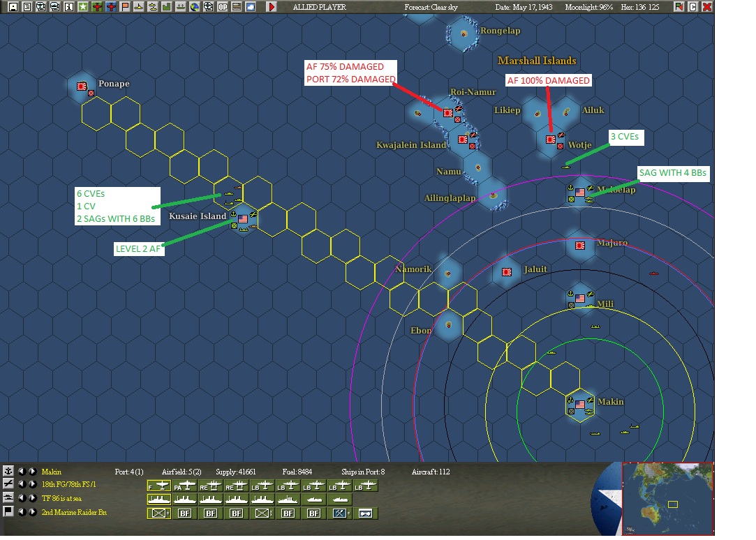Click the Rongelap island hex
The height and width of the screenshot is (540, 756).
(x=464, y=33)
